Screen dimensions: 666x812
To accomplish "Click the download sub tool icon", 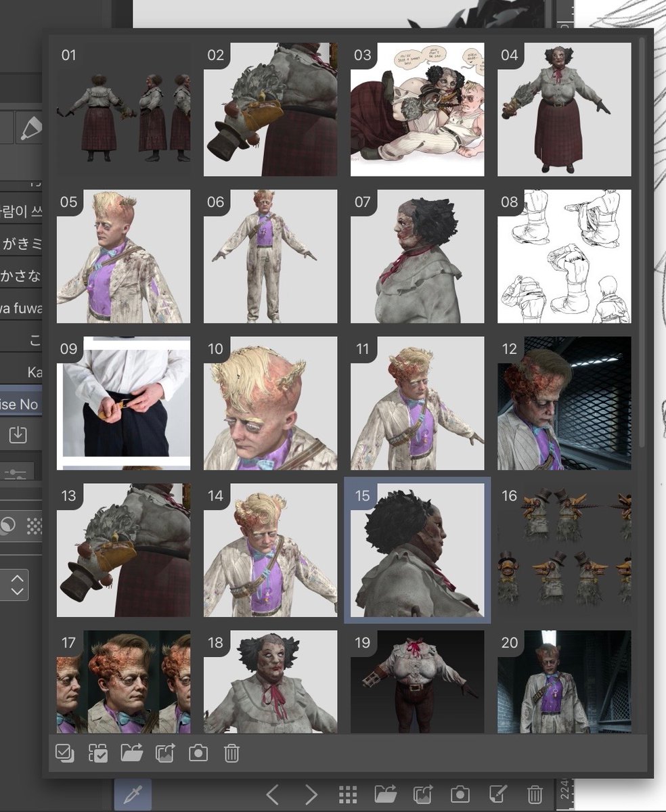I will coord(18,434).
